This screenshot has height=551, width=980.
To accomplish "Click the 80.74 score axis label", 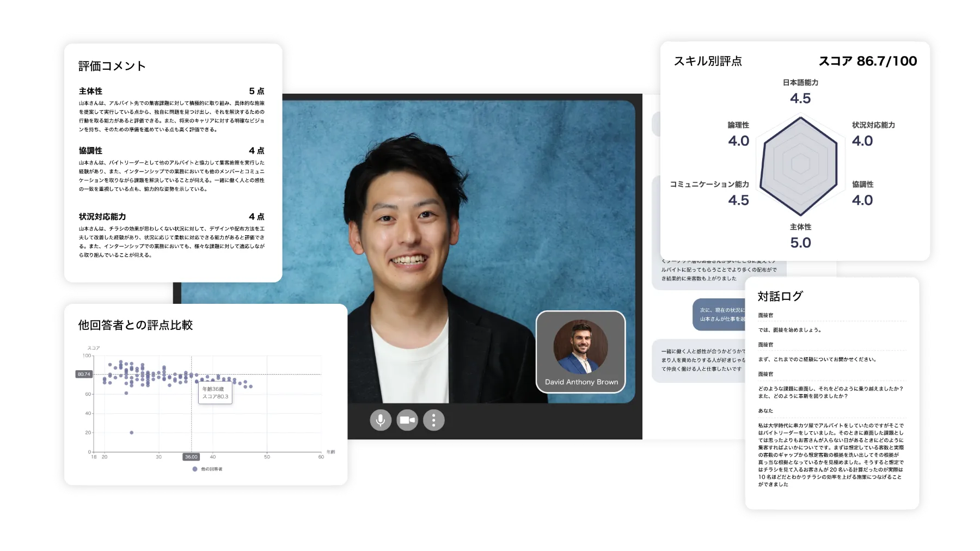I will (84, 374).
